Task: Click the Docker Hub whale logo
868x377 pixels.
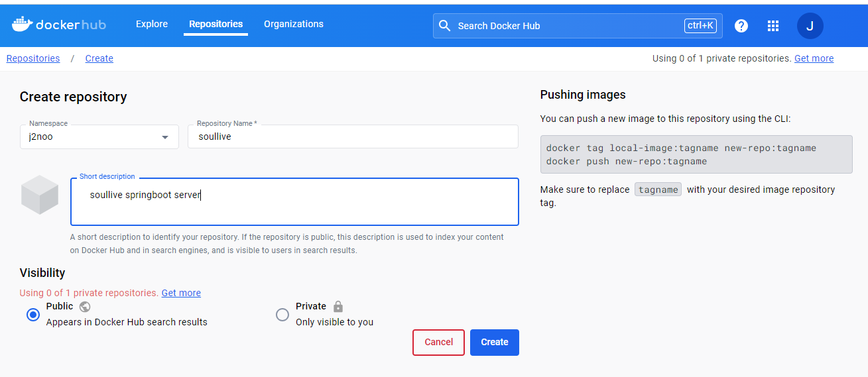Action: [x=22, y=25]
